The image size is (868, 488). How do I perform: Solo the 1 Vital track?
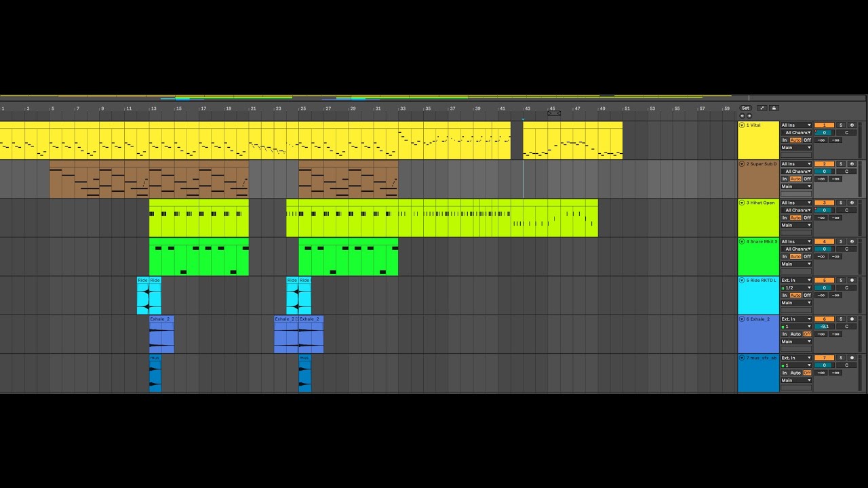(841, 125)
